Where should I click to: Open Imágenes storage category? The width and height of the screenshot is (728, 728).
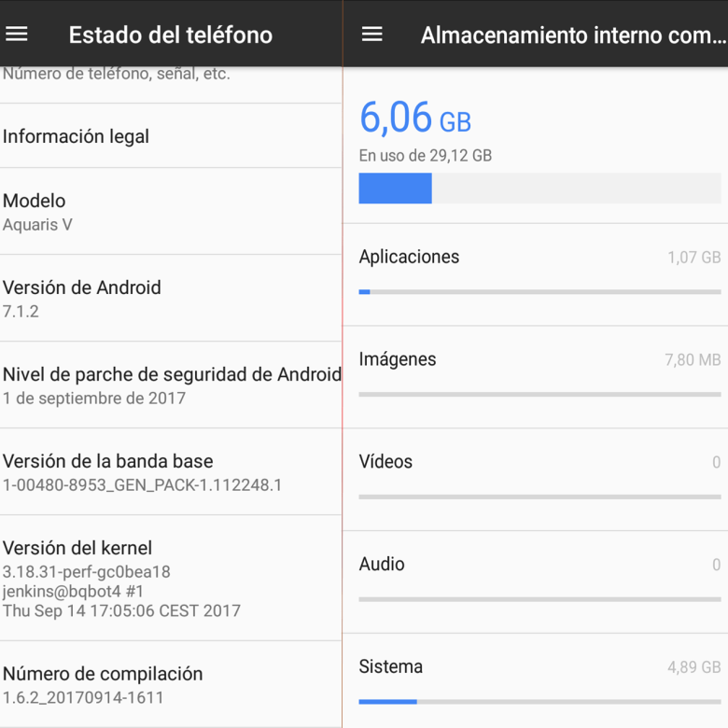click(536, 377)
